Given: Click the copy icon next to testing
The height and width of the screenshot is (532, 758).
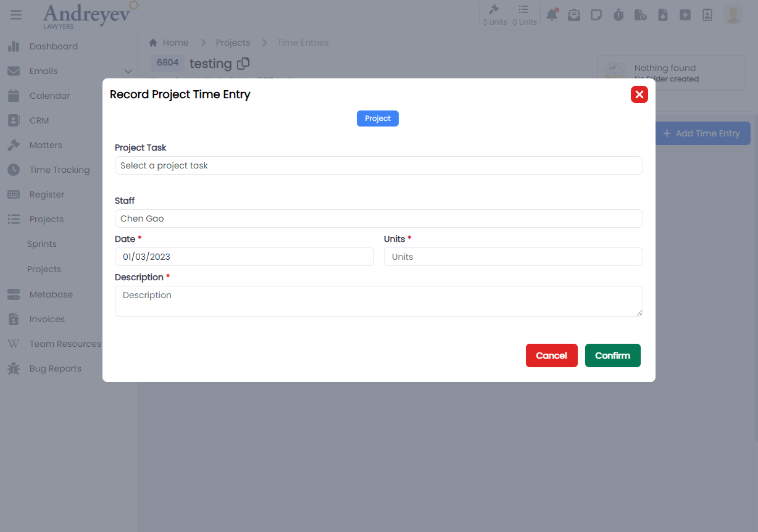Looking at the screenshot, I should [243, 63].
